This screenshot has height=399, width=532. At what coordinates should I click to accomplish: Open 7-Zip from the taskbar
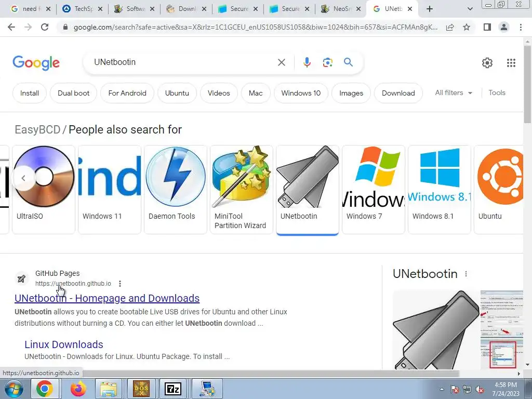coord(172,389)
